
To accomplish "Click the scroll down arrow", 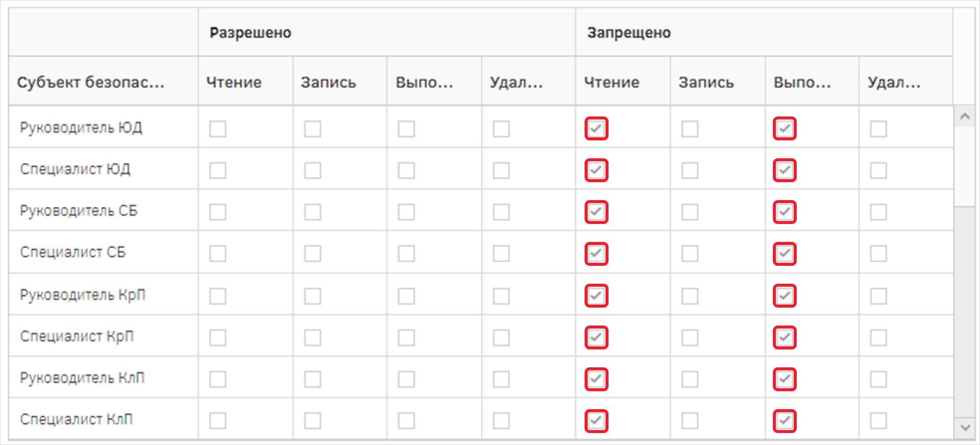I will (965, 427).
